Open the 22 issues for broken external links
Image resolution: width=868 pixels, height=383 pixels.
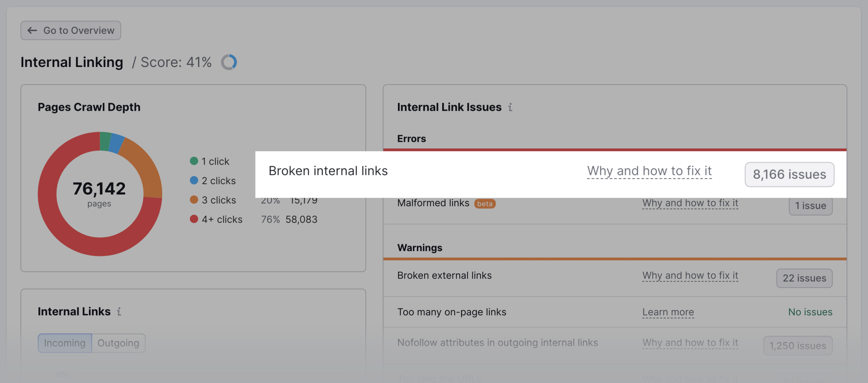(x=804, y=278)
